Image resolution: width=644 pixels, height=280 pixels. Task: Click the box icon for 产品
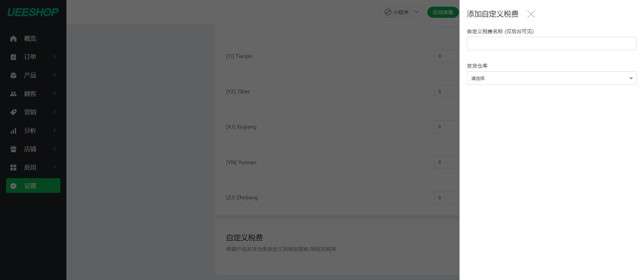click(x=13, y=75)
